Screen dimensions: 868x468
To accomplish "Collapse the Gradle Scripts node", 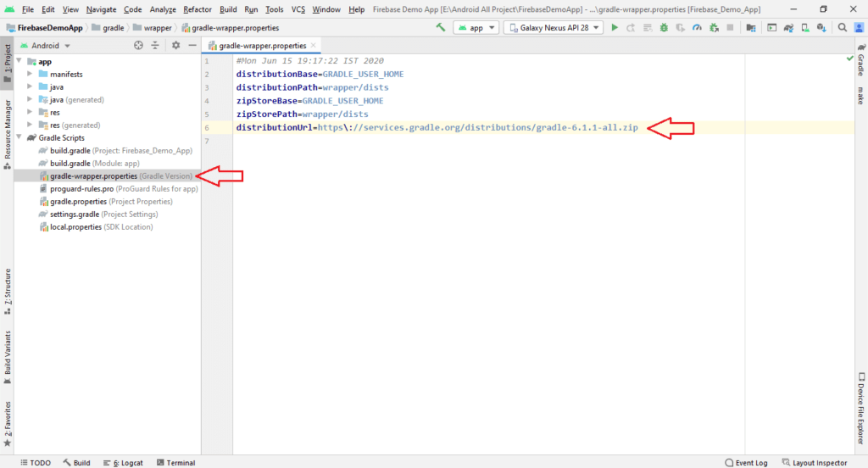I will point(19,137).
